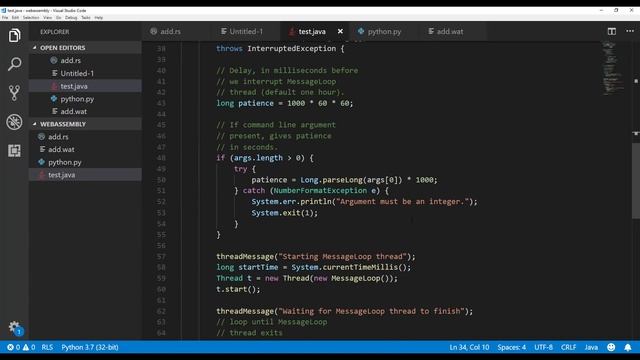Open the Extensions view in activity bar
Screen dimensions: 640x360
[x=14, y=151]
